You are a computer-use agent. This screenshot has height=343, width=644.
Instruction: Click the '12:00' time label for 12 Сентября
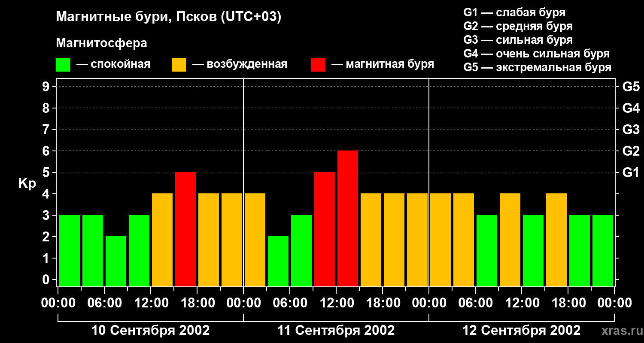coord(522,303)
